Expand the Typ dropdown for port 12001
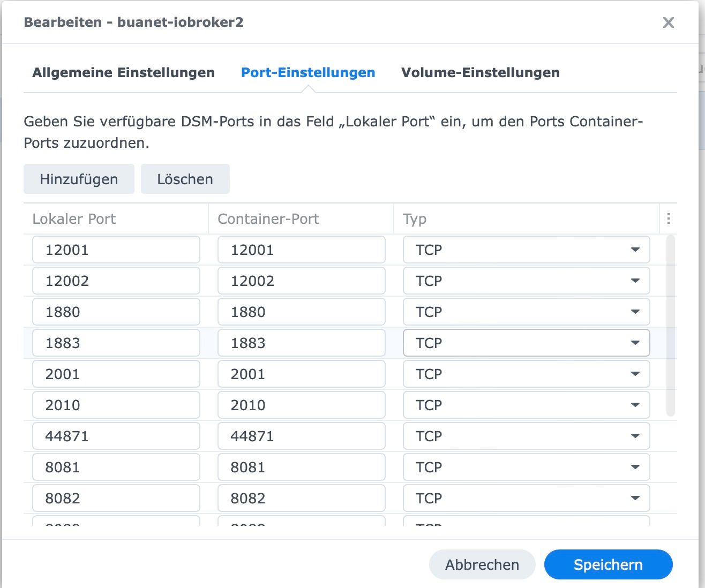Screen dimensions: 705x588 coord(635,250)
